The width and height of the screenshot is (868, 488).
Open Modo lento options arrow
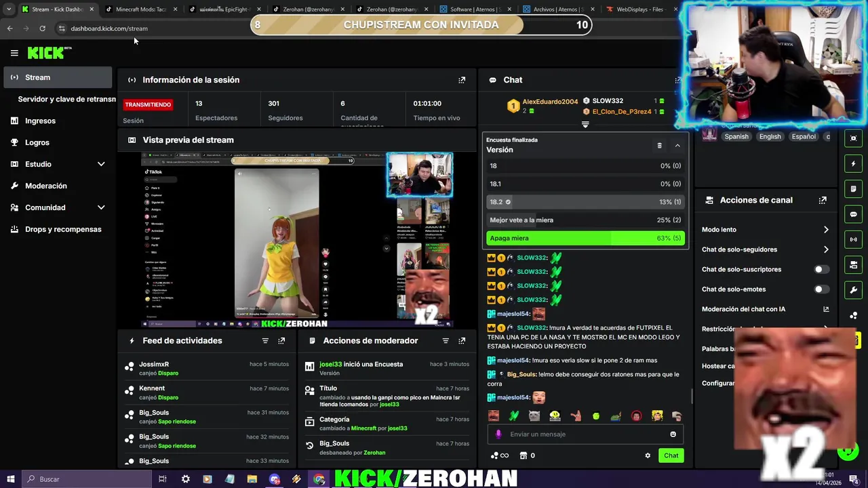[825, 230]
